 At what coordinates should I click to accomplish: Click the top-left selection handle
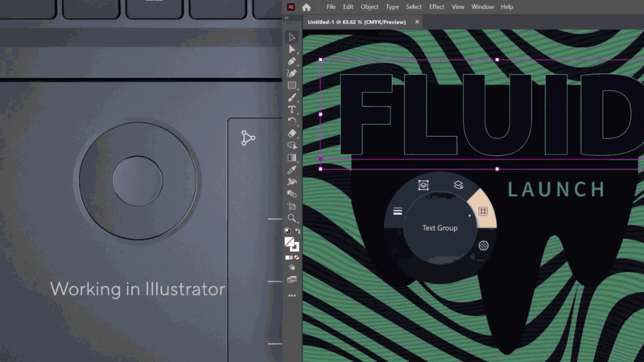pos(320,60)
